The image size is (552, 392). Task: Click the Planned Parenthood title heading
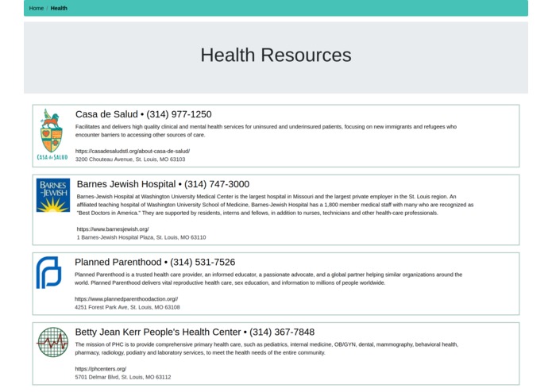pyautogui.click(x=155, y=263)
